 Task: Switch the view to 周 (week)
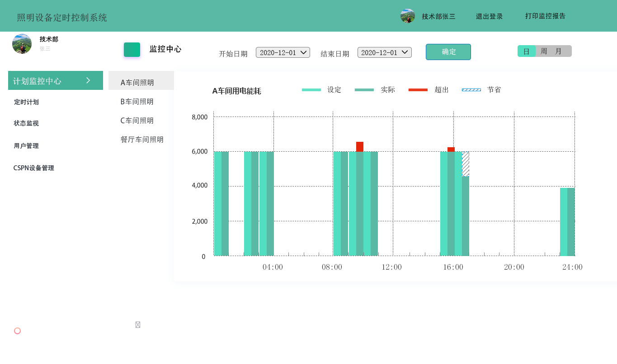(544, 51)
